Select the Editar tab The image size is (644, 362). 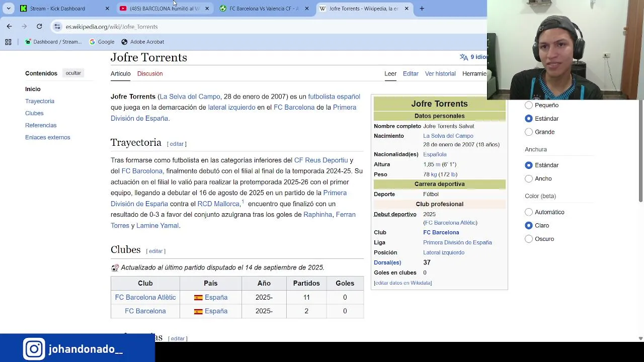[x=411, y=73]
